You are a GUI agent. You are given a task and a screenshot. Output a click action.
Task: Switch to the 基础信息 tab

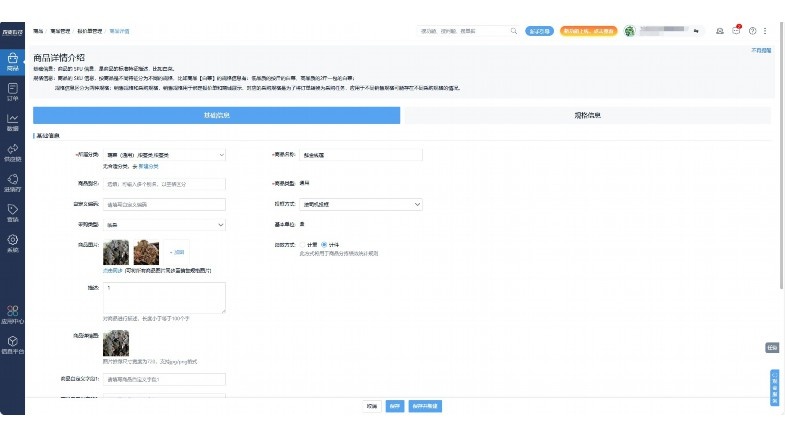tap(216, 115)
